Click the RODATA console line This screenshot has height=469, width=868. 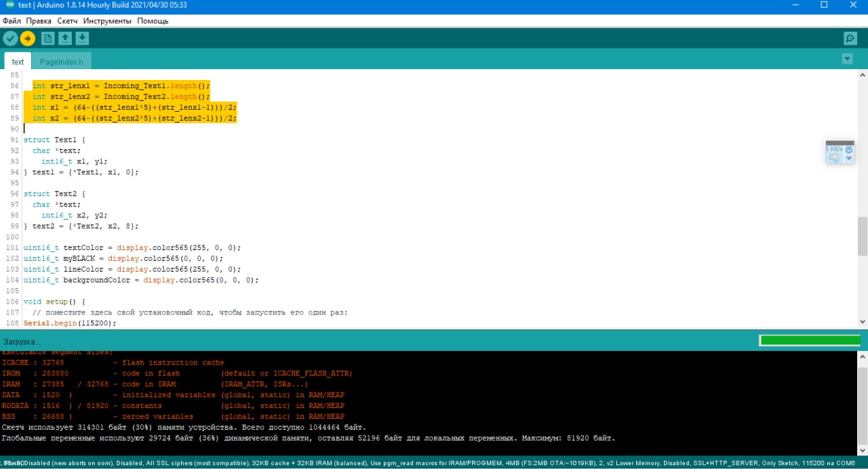pyautogui.click(x=173, y=406)
